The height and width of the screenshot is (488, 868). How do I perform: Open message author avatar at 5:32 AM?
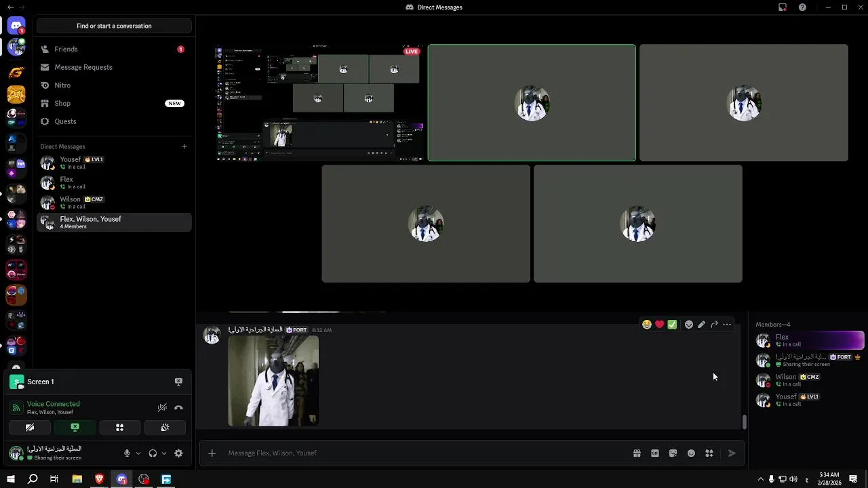pos(212,335)
